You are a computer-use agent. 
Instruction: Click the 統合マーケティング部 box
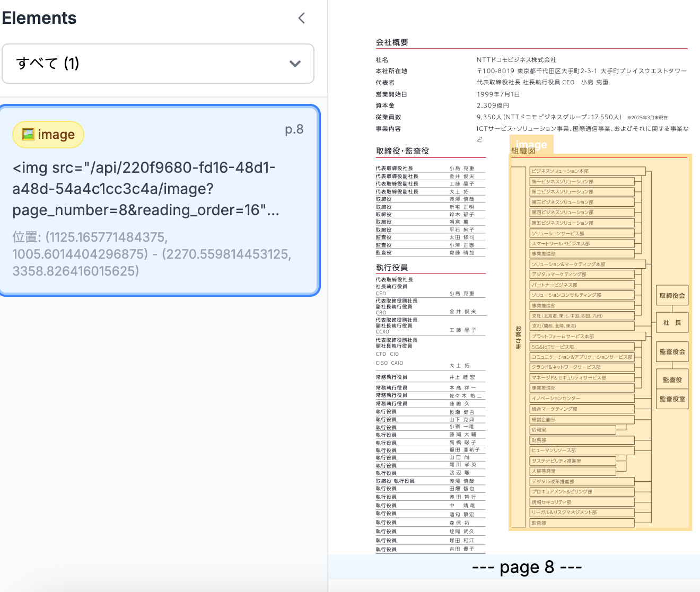(x=582, y=409)
